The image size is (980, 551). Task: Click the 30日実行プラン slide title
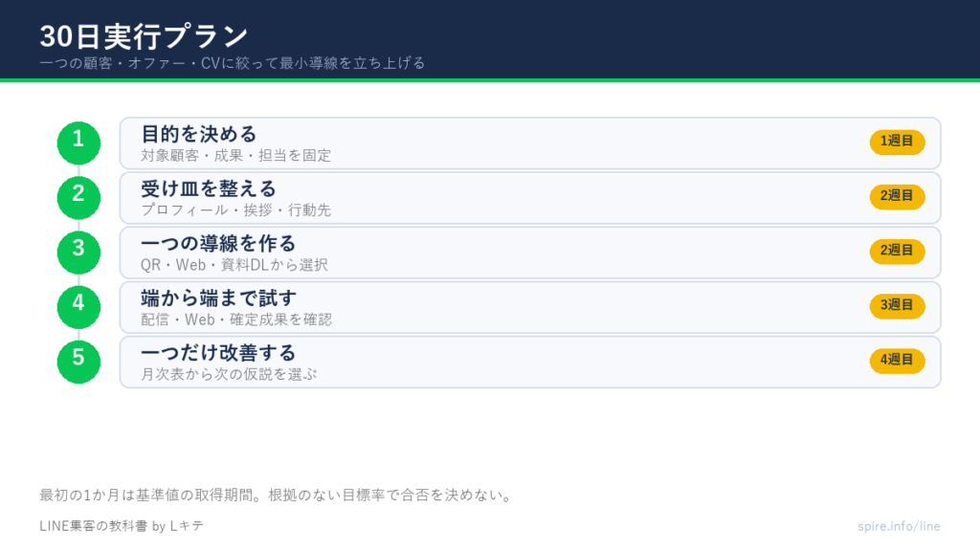click(144, 36)
